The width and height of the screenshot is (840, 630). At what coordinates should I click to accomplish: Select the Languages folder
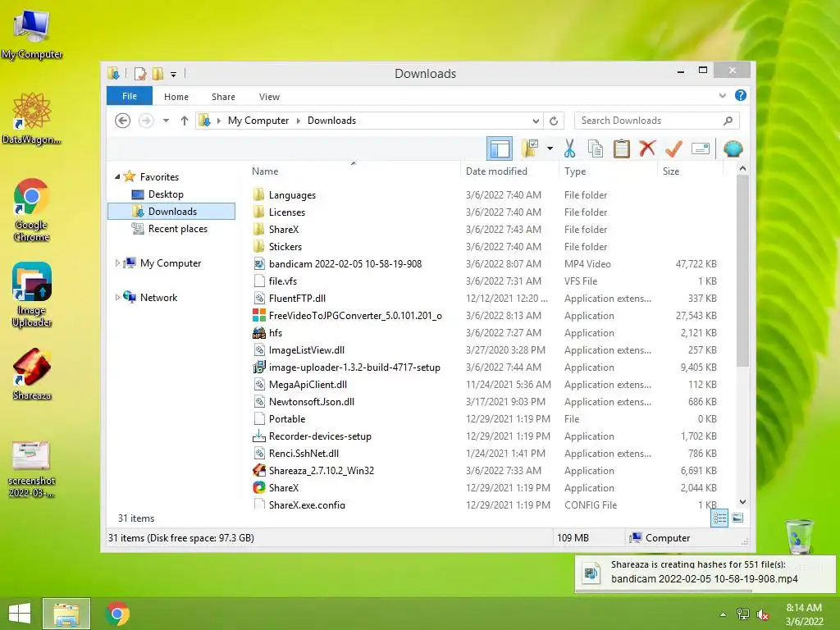[292, 195]
